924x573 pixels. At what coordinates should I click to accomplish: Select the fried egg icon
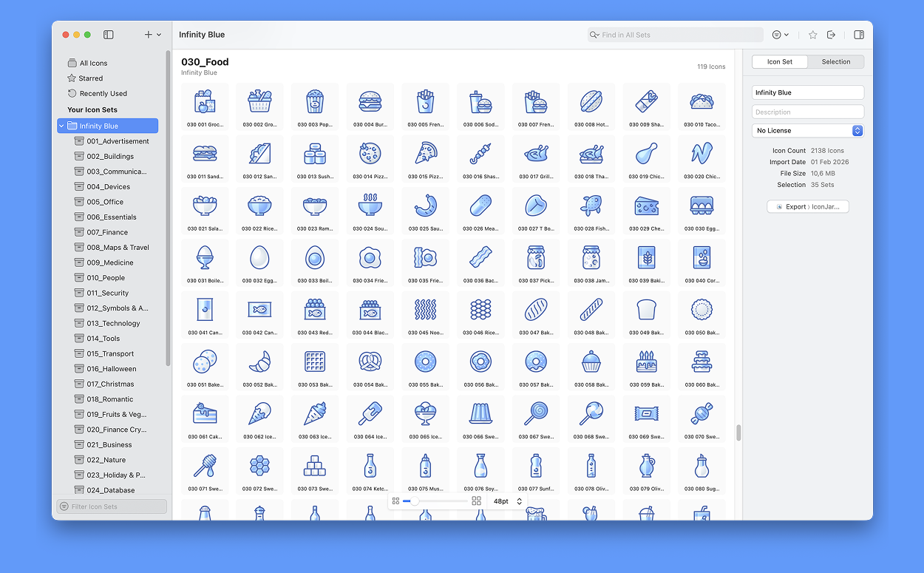pyautogui.click(x=370, y=257)
